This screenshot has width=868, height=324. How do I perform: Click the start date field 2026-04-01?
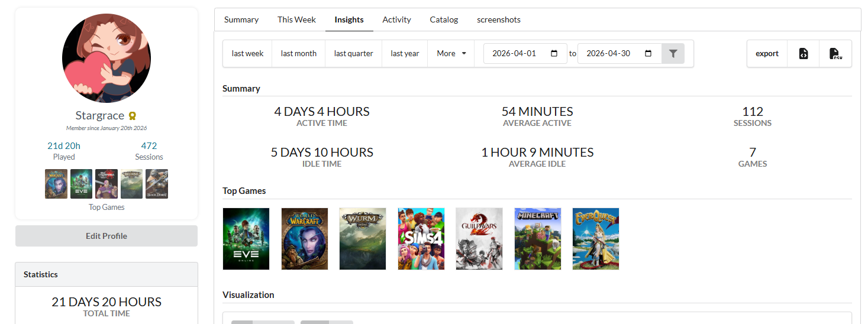[525, 53]
